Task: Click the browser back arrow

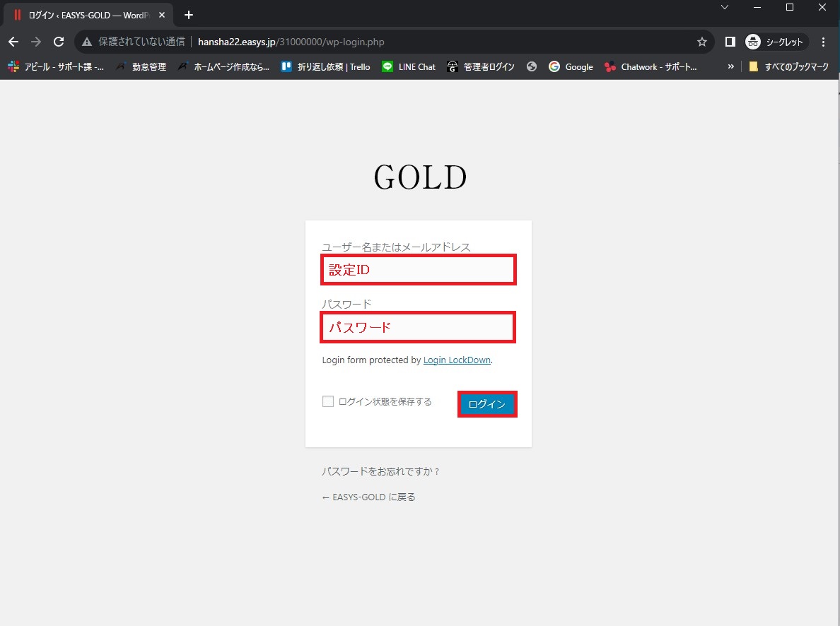Action: [x=13, y=42]
